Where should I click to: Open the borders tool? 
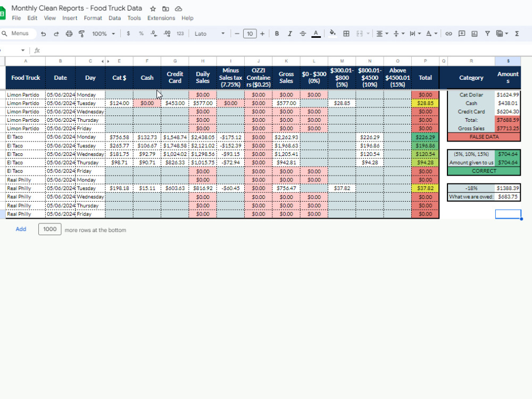(346, 34)
